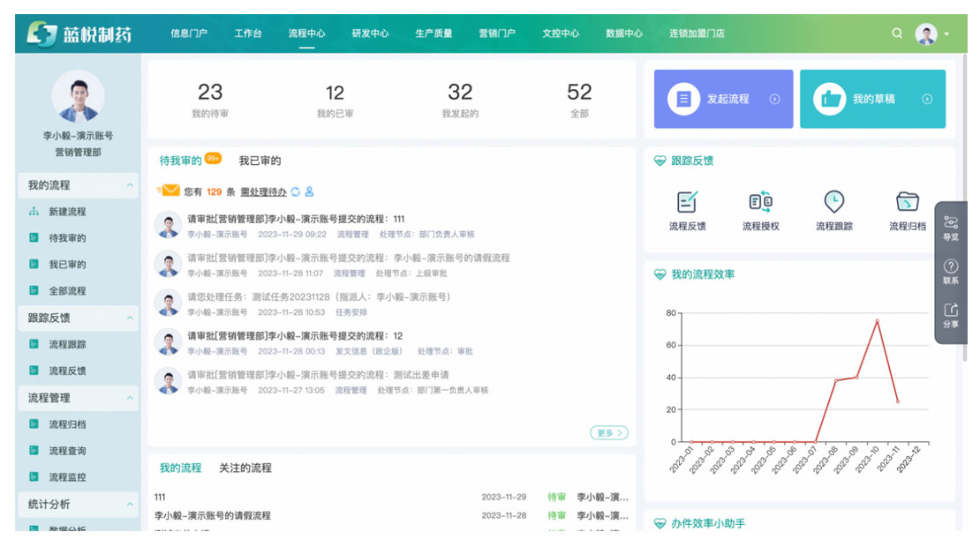Collapse the 我的流程 sidebar section
The width and height of the screenshot is (980, 547).
131,185
